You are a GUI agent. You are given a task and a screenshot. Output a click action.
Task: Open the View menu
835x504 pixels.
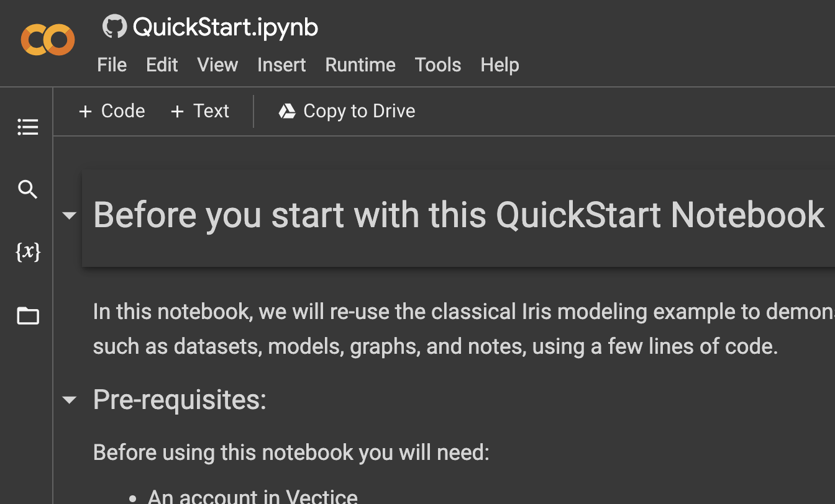(217, 65)
